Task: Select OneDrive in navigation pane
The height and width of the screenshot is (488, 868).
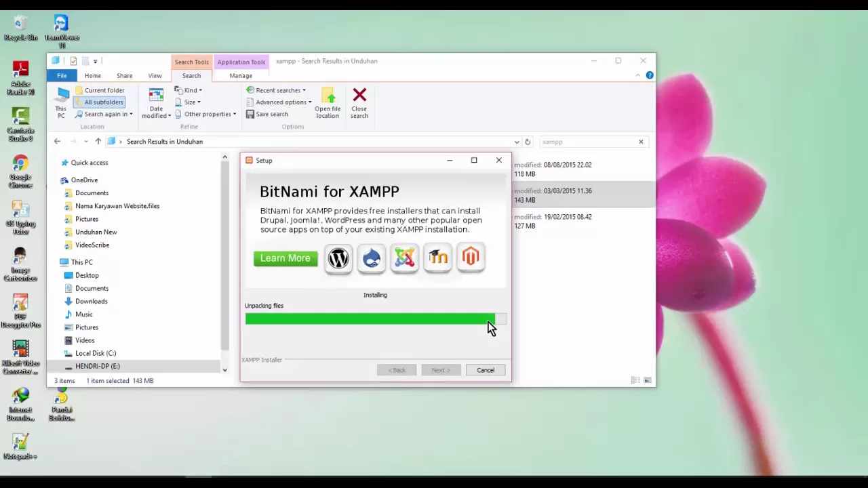Action: pyautogui.click(x=79, y=180)
